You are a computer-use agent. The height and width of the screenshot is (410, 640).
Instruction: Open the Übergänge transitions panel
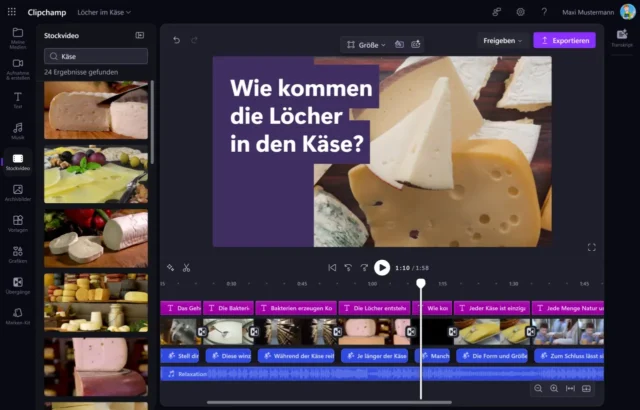tap(18, 286)
